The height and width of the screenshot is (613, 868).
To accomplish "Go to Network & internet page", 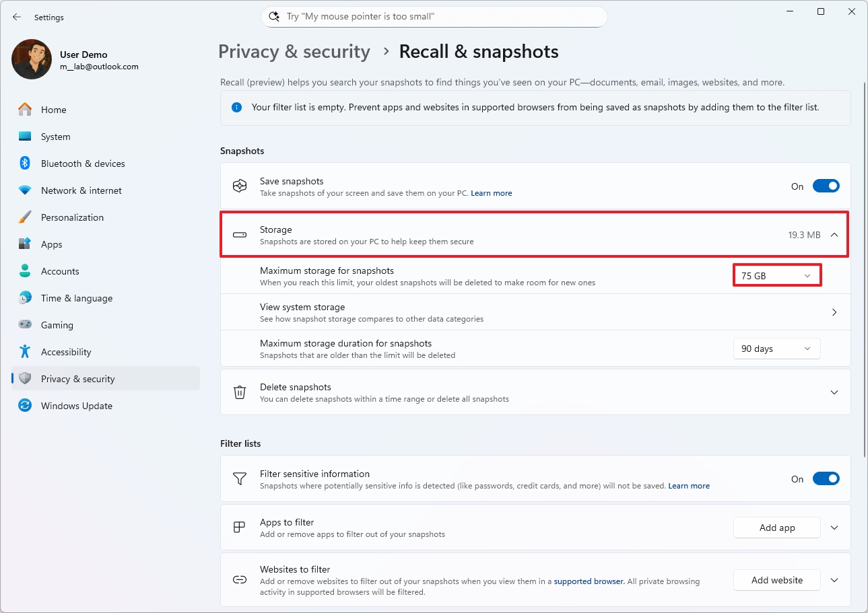I will click(81, 190).
